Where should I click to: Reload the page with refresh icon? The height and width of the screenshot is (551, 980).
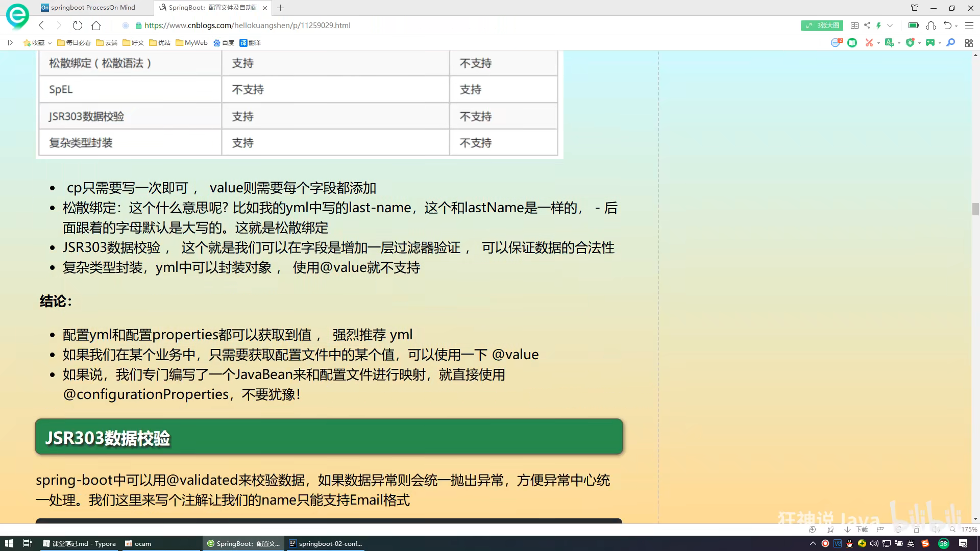click(77, 26)
